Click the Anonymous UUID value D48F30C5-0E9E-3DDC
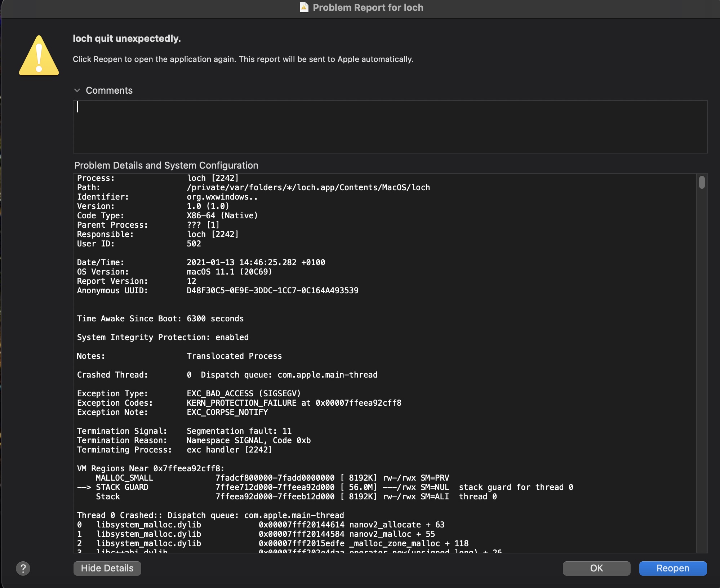The height and width of the screenshot is (588, 720). click(x=272, y=290)
